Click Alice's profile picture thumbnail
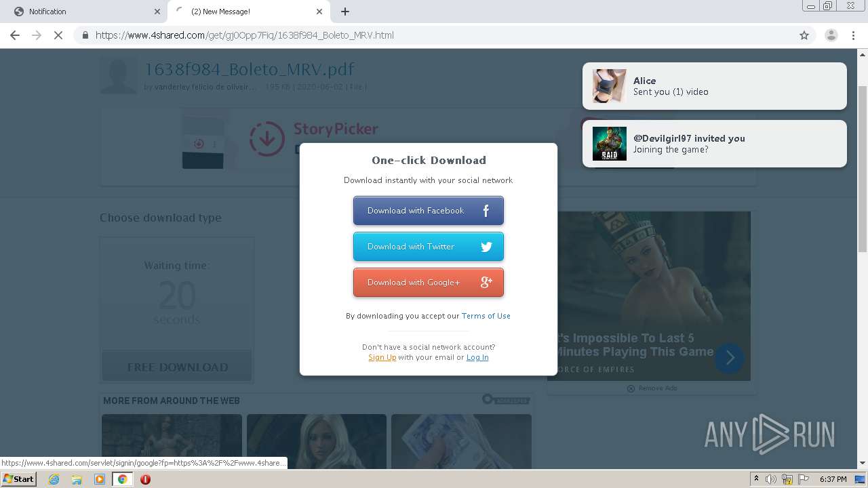The width and height of the screenshot is (868, 488). [609, 86]
